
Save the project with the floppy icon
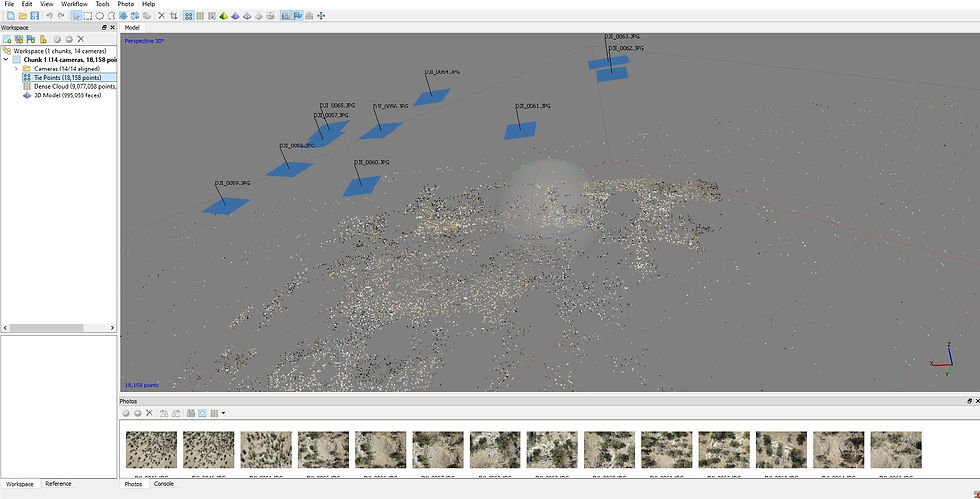tap(34, 16)
